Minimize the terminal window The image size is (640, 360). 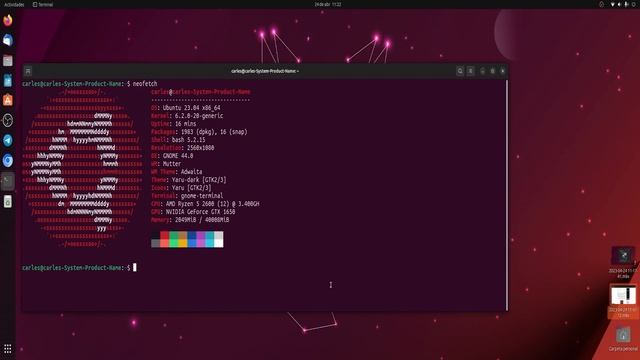coord(482,71)
